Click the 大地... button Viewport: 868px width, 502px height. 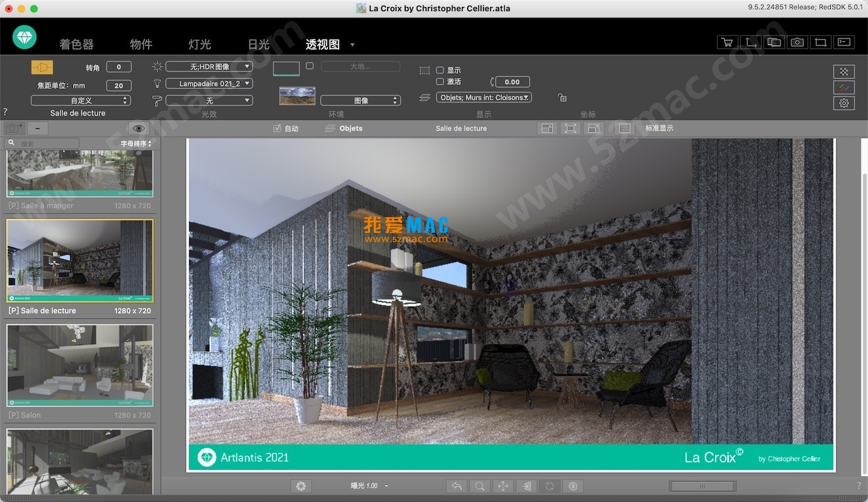tap(361, 66)
